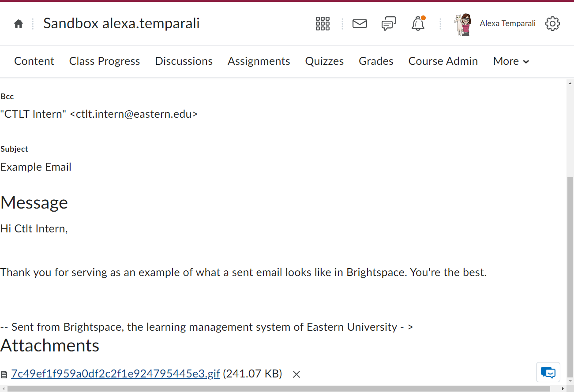Click the horizontal scrollbar at bottom
Image resolution: width=574 pixels, height=392 pixels.
[279, 388]
